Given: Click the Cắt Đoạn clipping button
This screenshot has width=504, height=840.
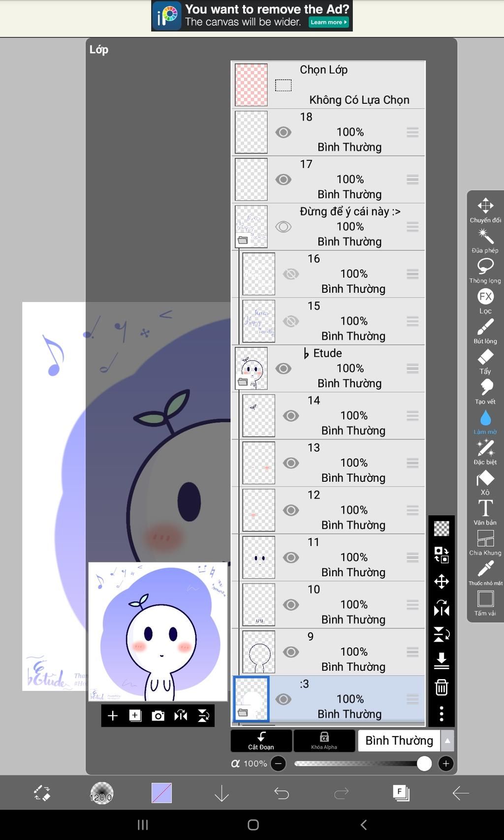Looking at the screenshot, I should [x=261, y=741].
